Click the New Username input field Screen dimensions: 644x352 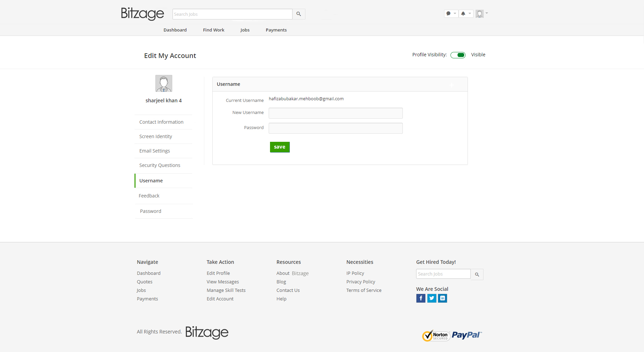335,113
